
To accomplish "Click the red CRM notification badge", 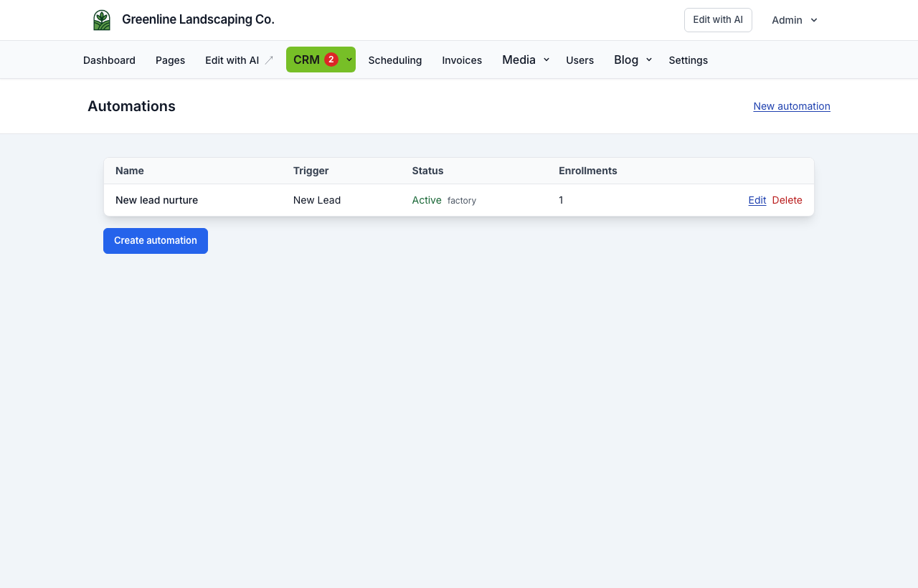I will pyautogui.click(x=331, y=60).
